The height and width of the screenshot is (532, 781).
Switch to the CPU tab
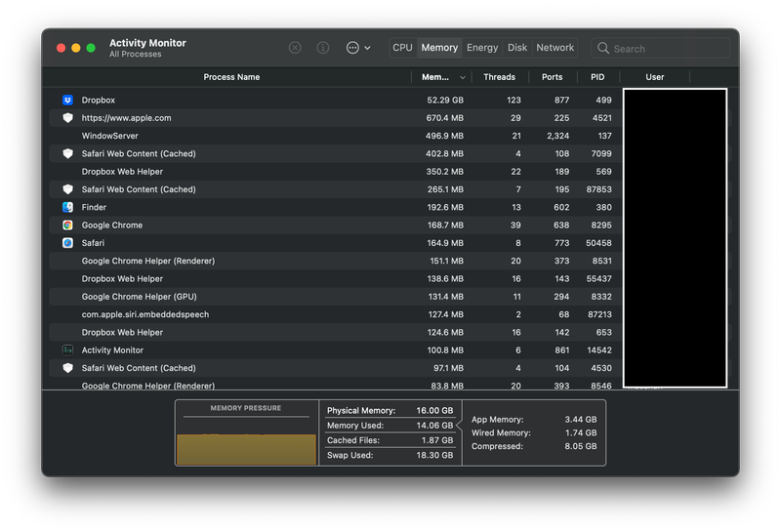coord(402,48)
